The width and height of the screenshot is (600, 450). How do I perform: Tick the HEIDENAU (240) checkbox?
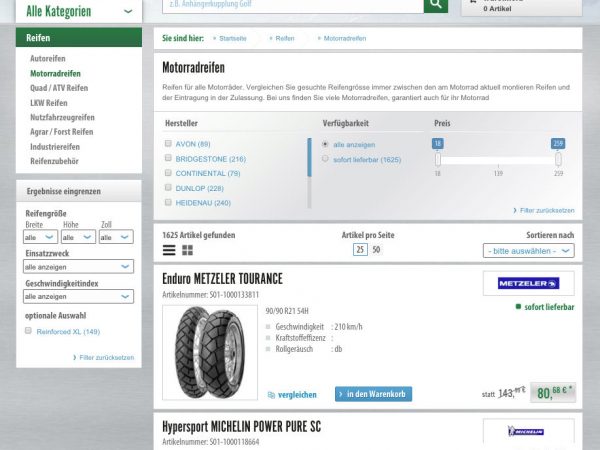pos(168,202)
